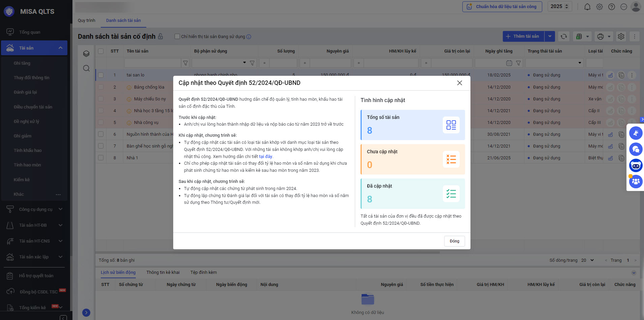Open the robot assistant floating icon

[636, 165]
